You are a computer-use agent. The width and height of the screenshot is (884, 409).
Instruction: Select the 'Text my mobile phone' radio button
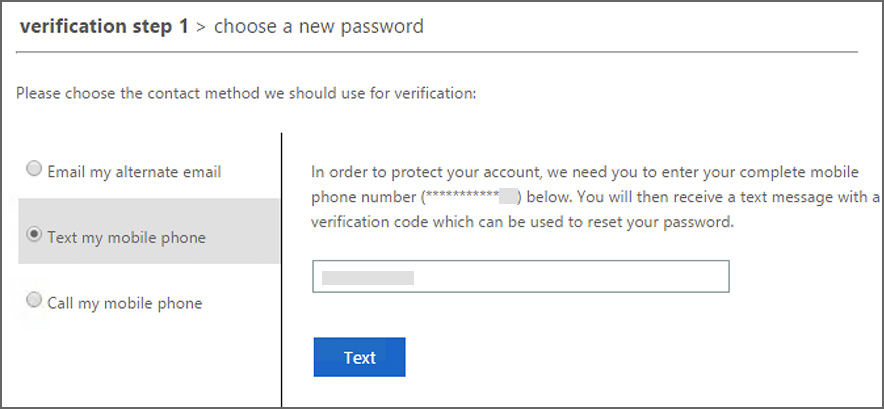[x=35, y=236]
